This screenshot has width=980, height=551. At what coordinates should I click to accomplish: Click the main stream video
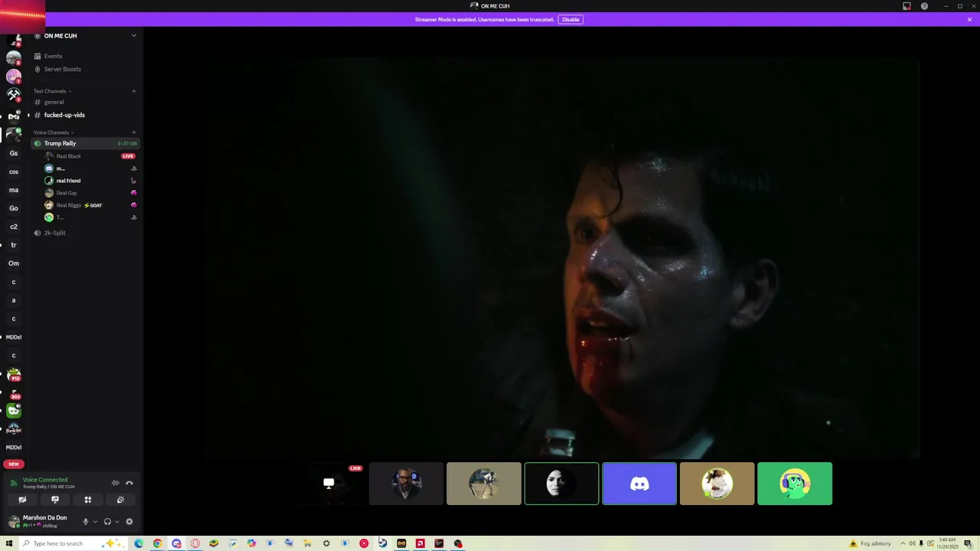tap(561, 259)
